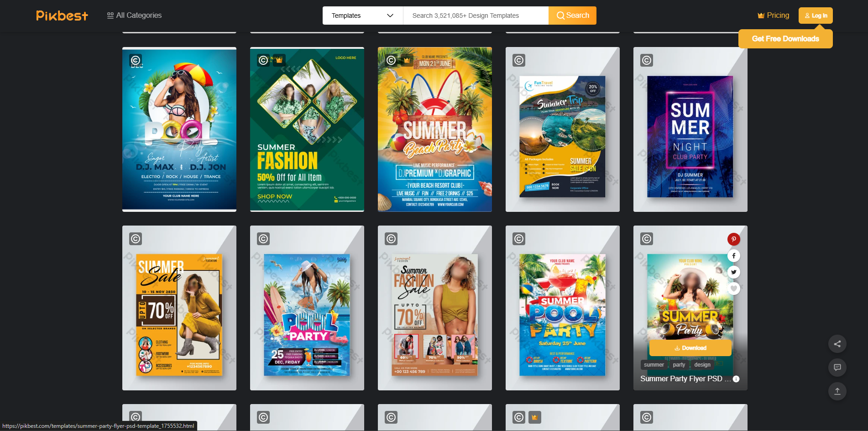Viewport: 868px width, 431px height.
Task: View Pricing plans
Action: (773, 15)
